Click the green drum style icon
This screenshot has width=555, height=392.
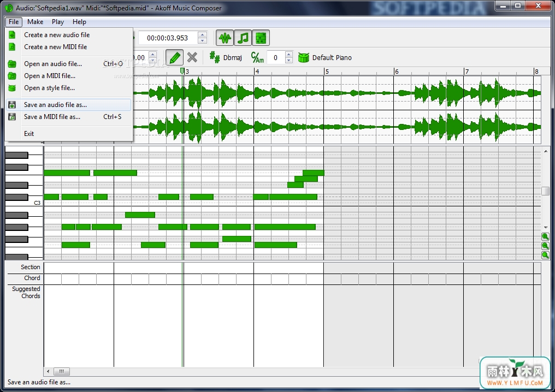tap(304, 57)
